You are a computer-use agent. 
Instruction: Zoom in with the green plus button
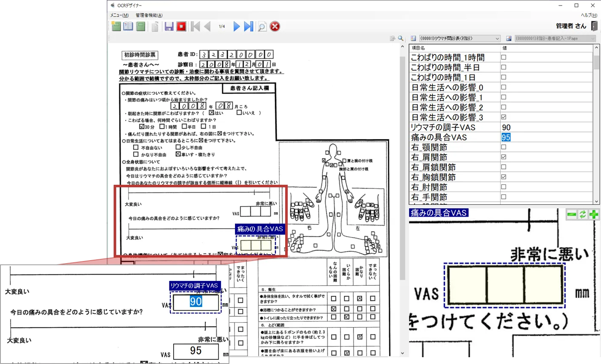pos(594,215)
